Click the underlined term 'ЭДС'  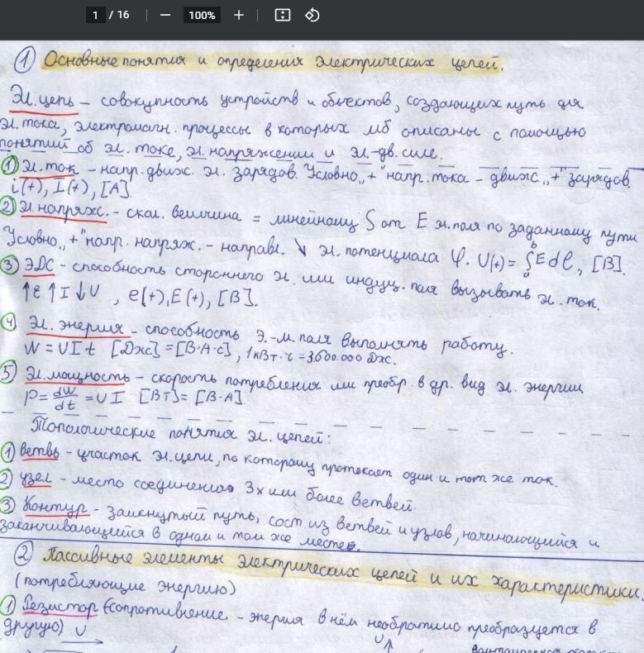[x=39, y=266]
